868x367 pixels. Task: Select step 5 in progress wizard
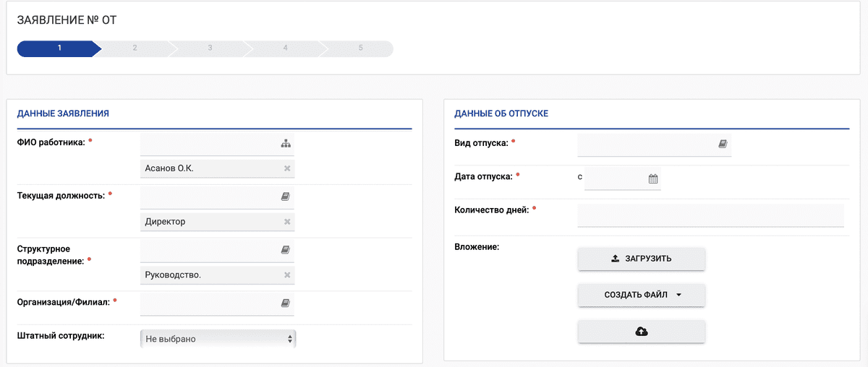coord(360,48)
